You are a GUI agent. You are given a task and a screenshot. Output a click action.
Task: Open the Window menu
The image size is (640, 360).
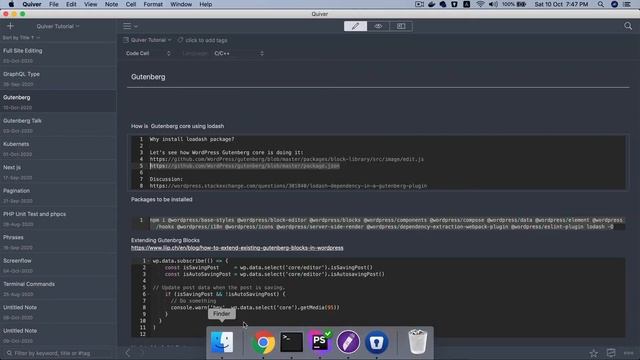pos(181,4)
